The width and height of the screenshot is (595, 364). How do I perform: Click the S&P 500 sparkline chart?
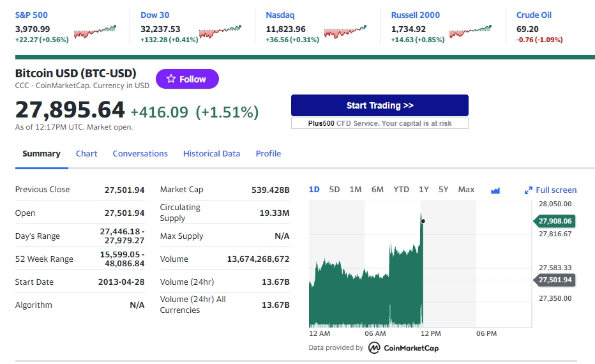(95, 31)
